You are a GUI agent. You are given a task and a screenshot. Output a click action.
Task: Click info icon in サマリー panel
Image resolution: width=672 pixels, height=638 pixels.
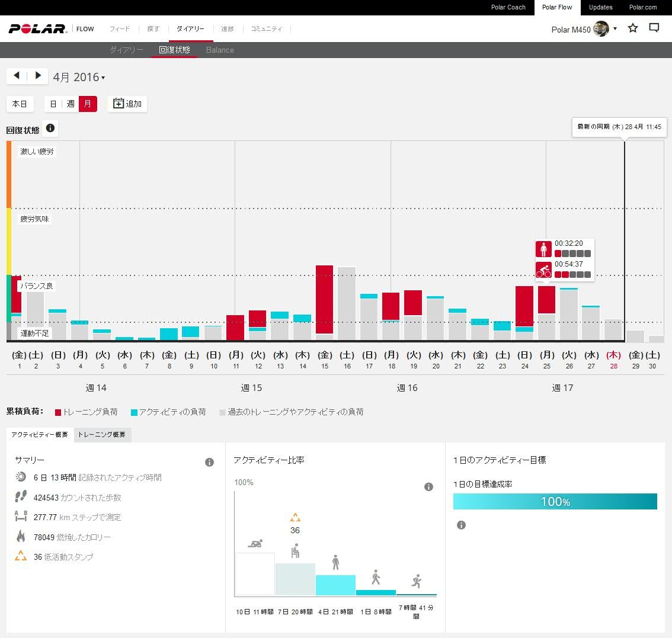pos(209,462)
